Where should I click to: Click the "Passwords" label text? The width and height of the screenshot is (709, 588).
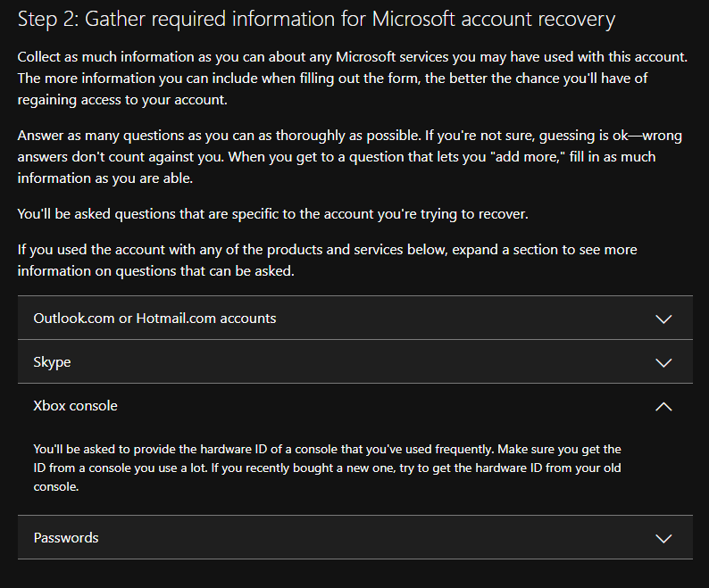pos(66,537)
